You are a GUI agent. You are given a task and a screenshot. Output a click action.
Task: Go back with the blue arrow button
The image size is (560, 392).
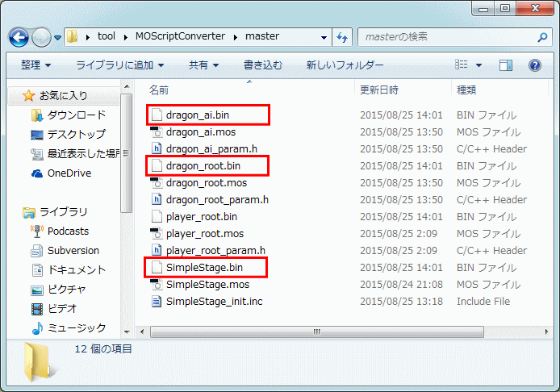coord(19,37)
